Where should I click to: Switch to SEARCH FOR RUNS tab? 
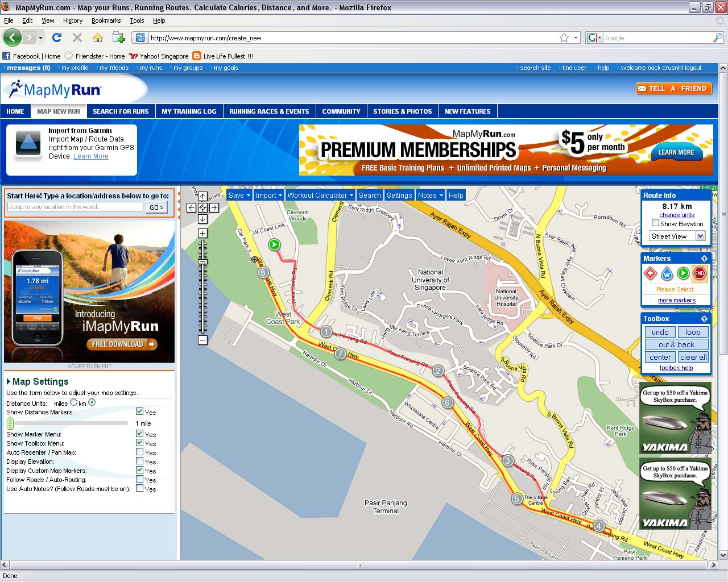(x=121, y=111)
